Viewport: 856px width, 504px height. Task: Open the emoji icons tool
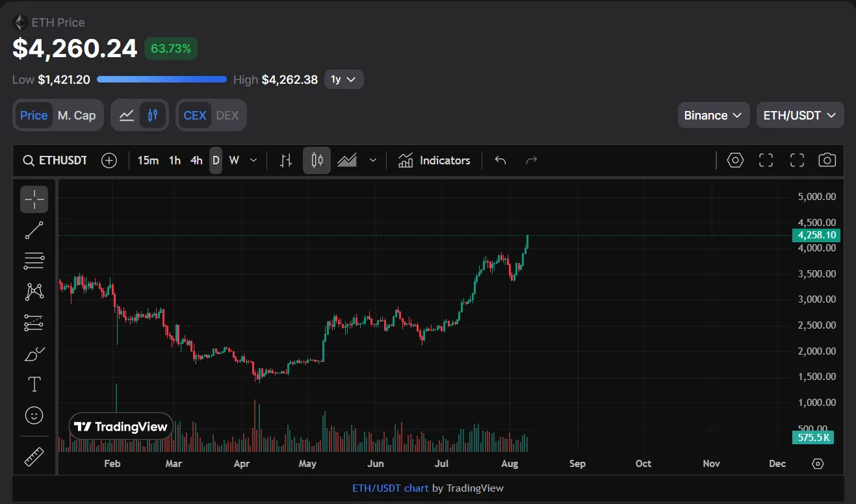pos(34,415)
